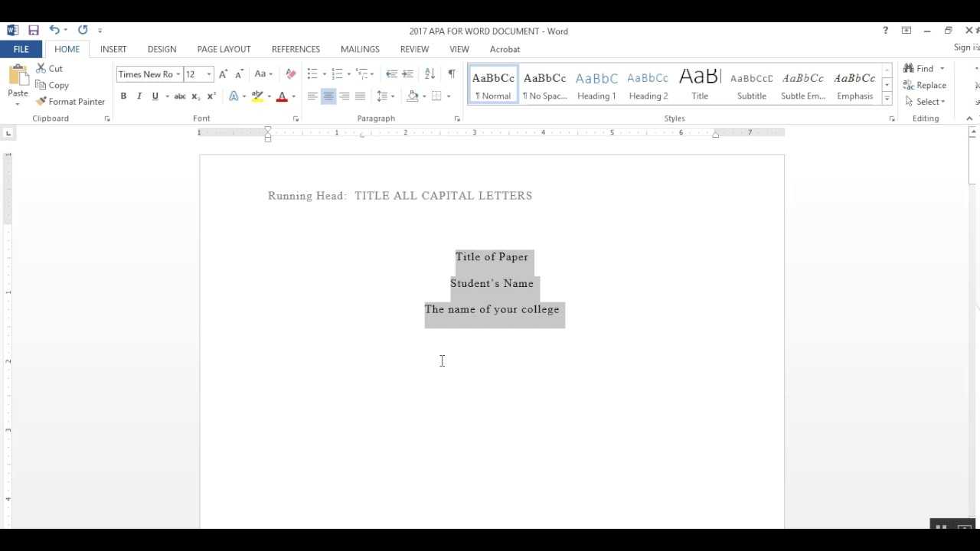
Task: Toggle Underline formatting
Action: (155, 96)
